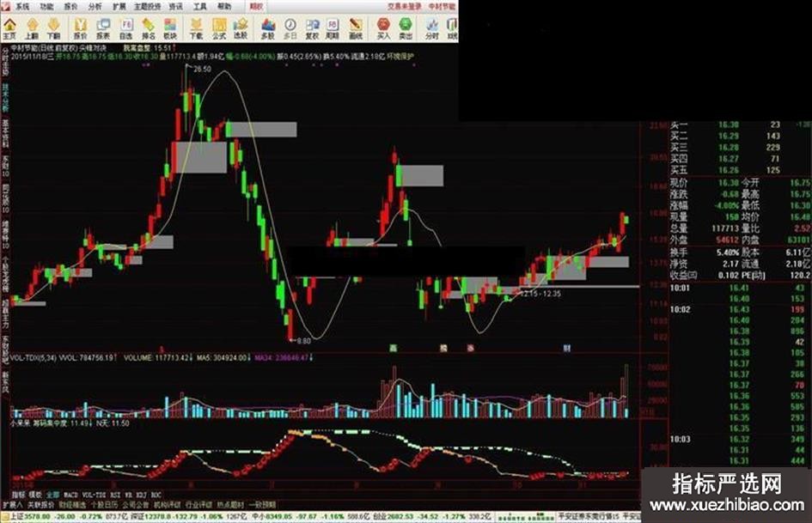The image size is (812, 523).
Task: Click the 上翻 page-up toolbar icon
Action: [32, 28]
